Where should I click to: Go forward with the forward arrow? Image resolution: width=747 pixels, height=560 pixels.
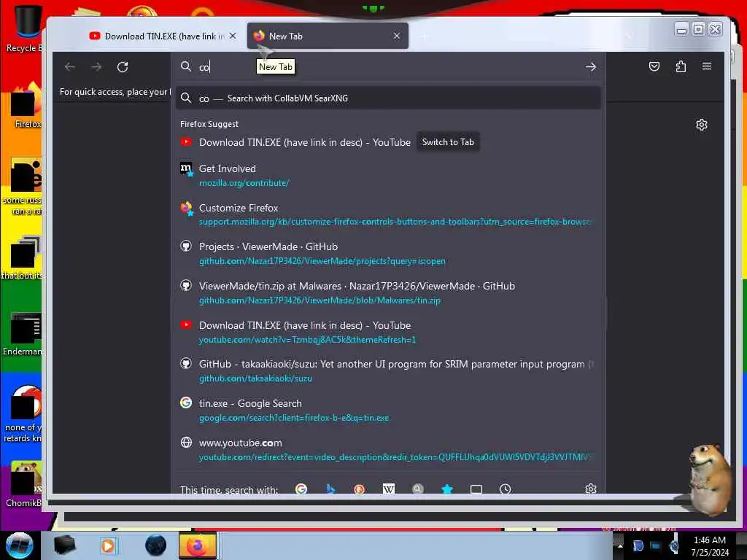tap(96, 67)
